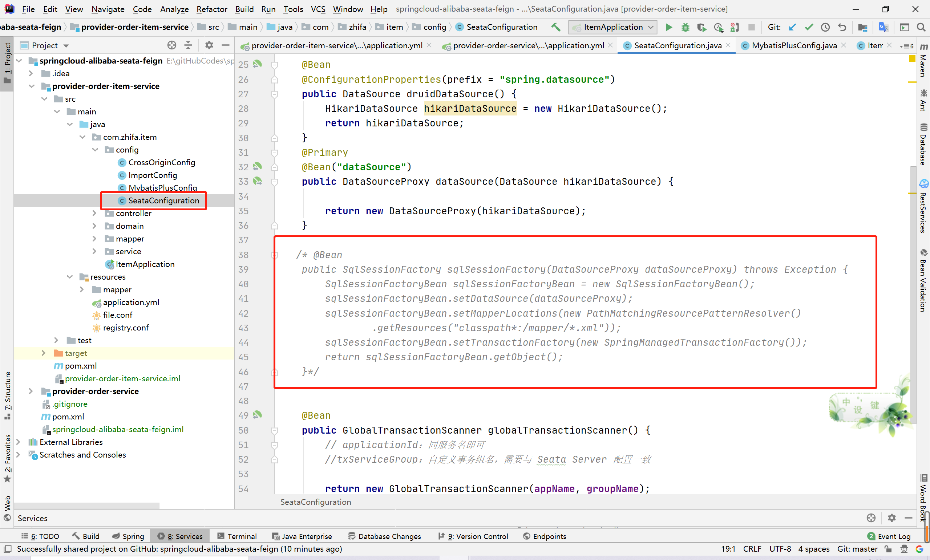Open the Refactor menu
Viewport: 930px width, 560px height.
pos(211,9)
